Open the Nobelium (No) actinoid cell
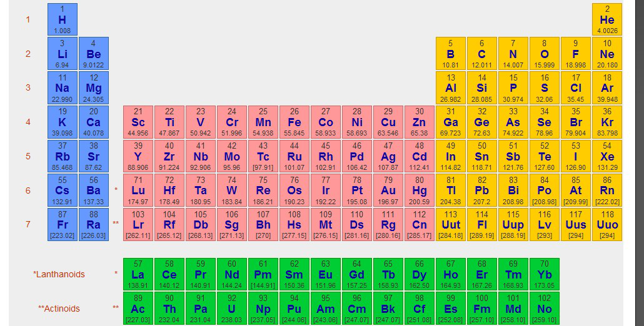Image resolution: width=644 pixels, height=326 pixels. coord(545,309)
